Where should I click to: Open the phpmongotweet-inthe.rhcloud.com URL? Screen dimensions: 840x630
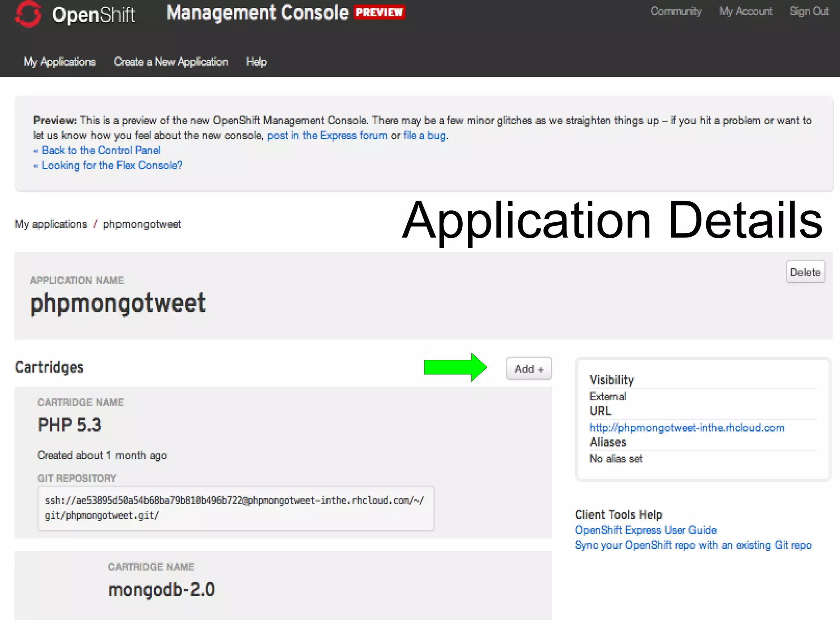pos(687,427)
